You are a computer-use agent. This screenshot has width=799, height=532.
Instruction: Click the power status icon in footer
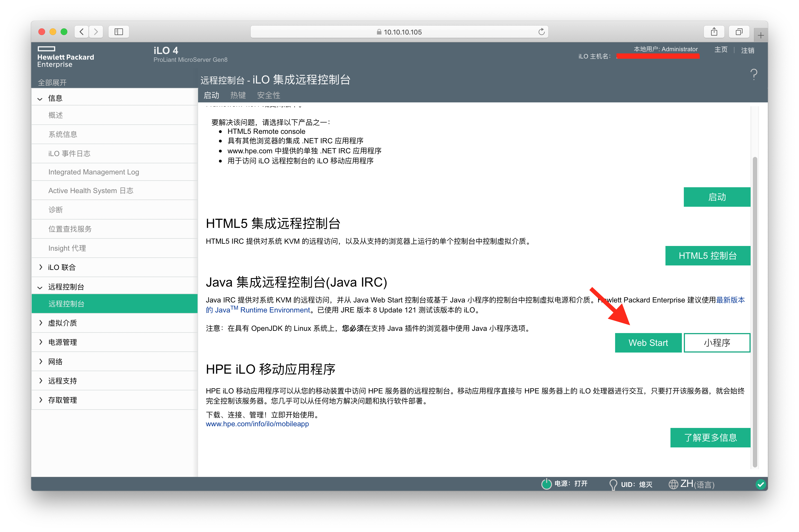click(546, 484)
